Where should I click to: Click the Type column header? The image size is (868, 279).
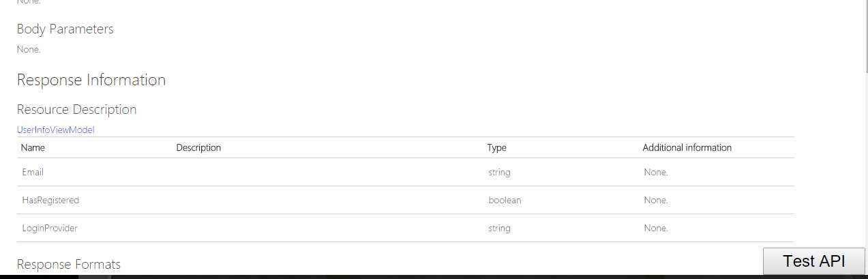pyautogui.click(x=496, y=147)
